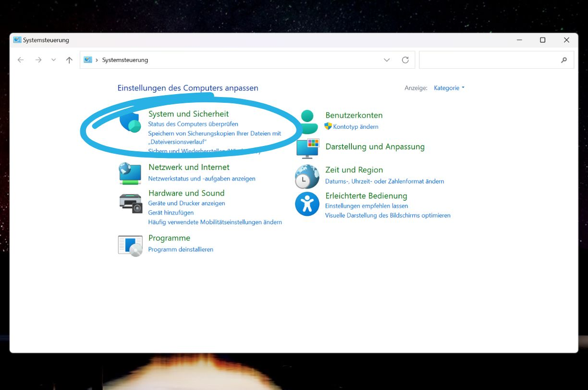Open the Erleichterte Bedienung accessibility icon
The width and height of the screenshot is (588, 390).
pyautogui.click(x=307, y=204)
